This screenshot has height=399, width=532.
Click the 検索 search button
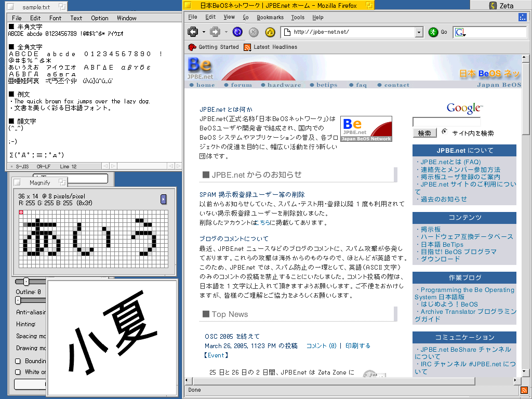click(x=424, y=133)
